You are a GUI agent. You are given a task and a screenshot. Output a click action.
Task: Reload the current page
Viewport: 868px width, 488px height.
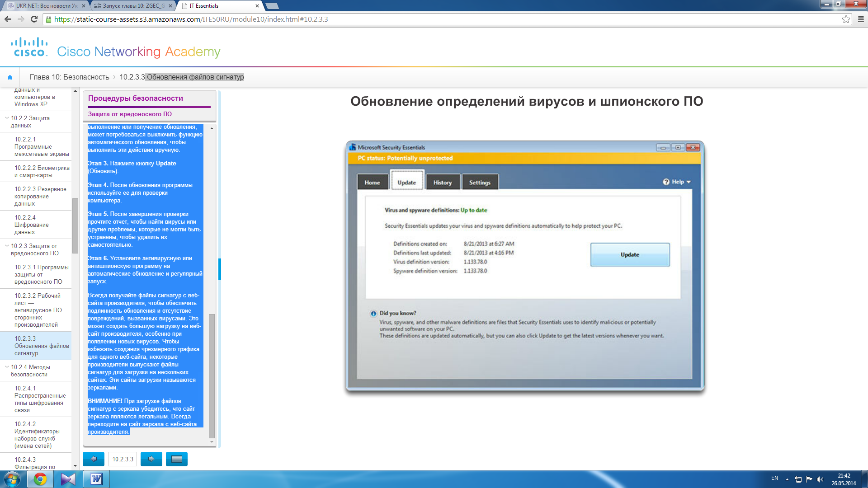(x=34, y=19)
